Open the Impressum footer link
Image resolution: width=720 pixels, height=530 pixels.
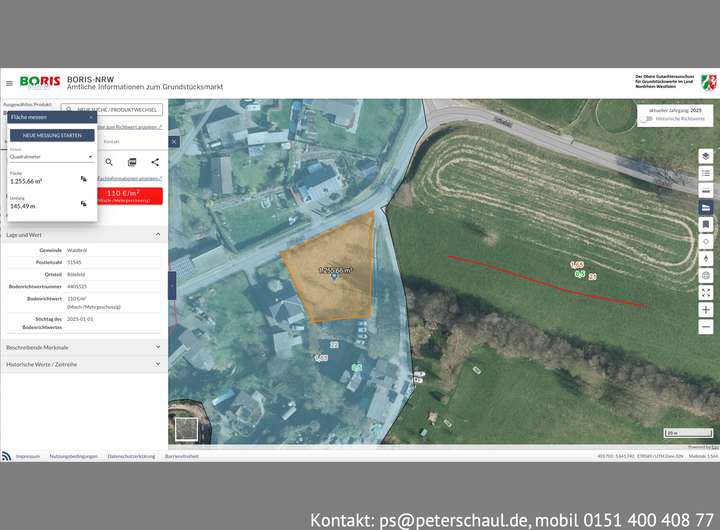pos(28,456)
